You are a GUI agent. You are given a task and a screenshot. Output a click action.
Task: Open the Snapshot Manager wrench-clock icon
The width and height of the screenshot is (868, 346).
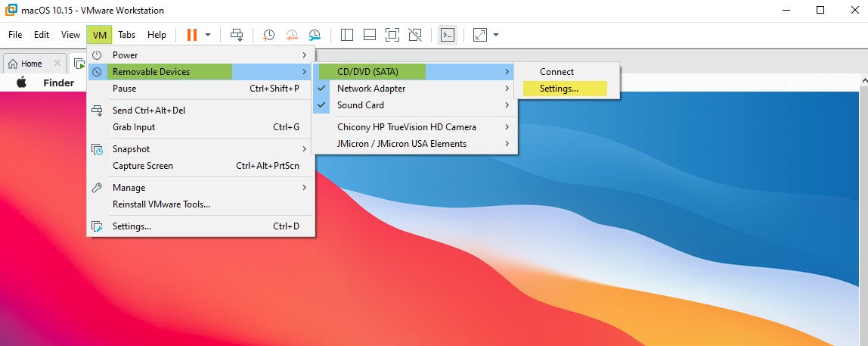[x=315, y=35]
